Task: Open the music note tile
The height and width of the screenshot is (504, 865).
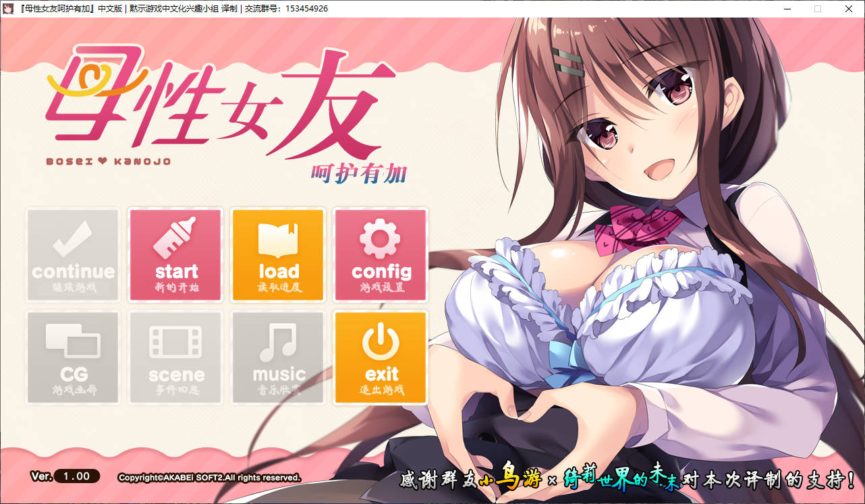Action: point(278,358)
